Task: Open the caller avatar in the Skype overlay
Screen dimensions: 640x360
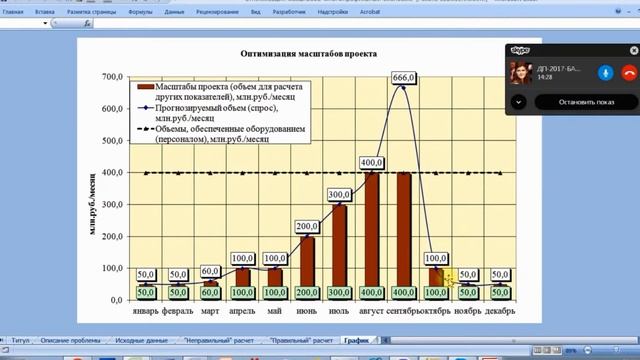Action: tap(521, 73)
